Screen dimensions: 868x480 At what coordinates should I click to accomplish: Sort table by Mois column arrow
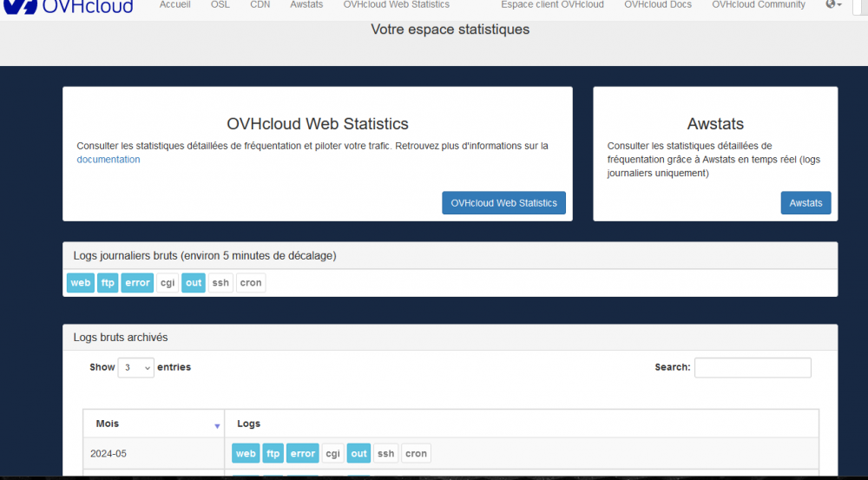click(217, 425)
